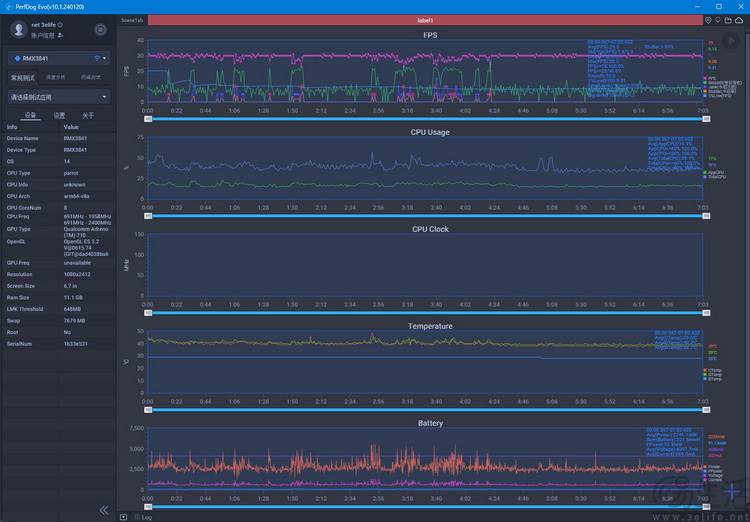Viewport: 750px width, 522px height.
Task: Click the Info column header
Action: coord(12,127)
